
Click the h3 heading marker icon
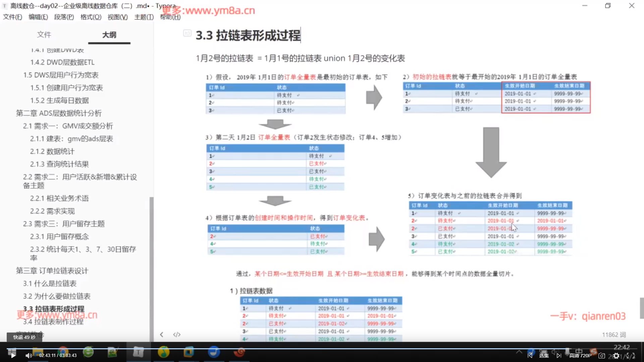click(x=187, y=33)
